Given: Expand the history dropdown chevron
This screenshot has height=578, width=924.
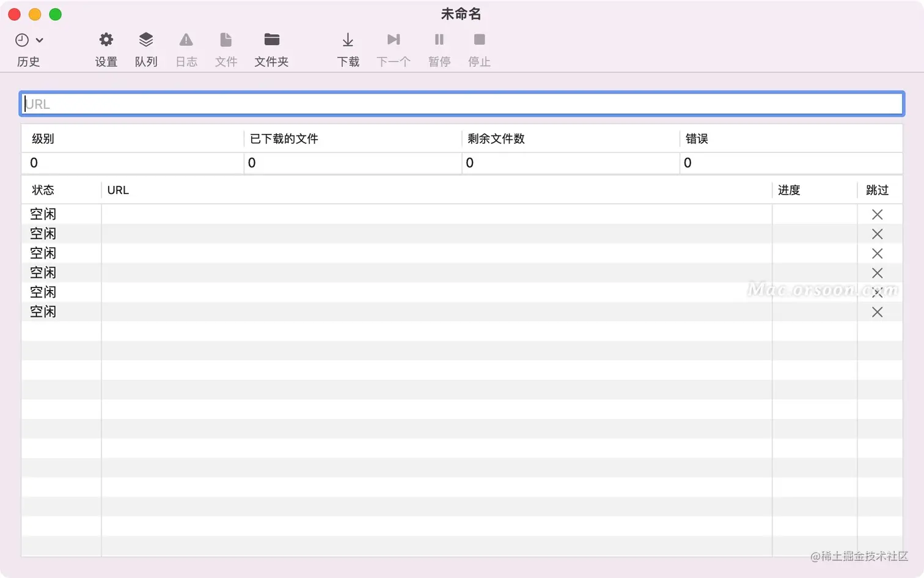Looking at the screenshot, I should (x=40, y=40).
